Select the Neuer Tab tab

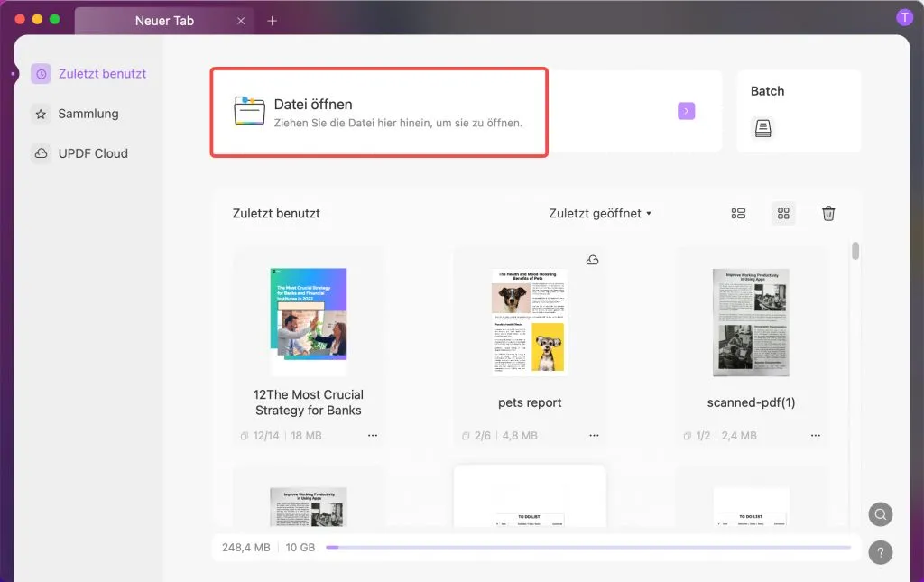tap(165, 20)
